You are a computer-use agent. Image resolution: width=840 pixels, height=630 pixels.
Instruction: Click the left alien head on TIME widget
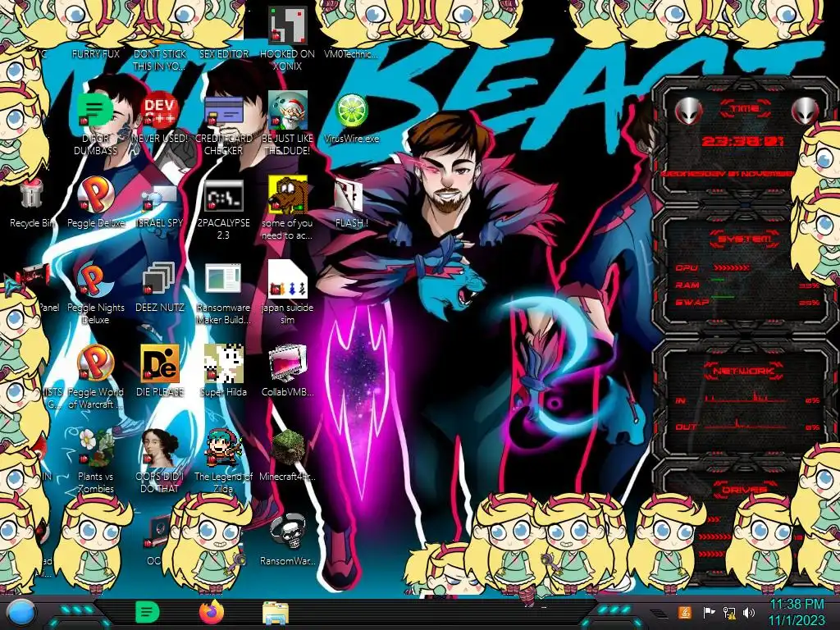coord(688,112)
